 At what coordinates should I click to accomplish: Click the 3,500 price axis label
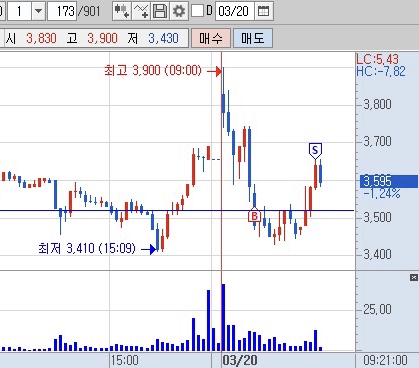coord(377,217)
